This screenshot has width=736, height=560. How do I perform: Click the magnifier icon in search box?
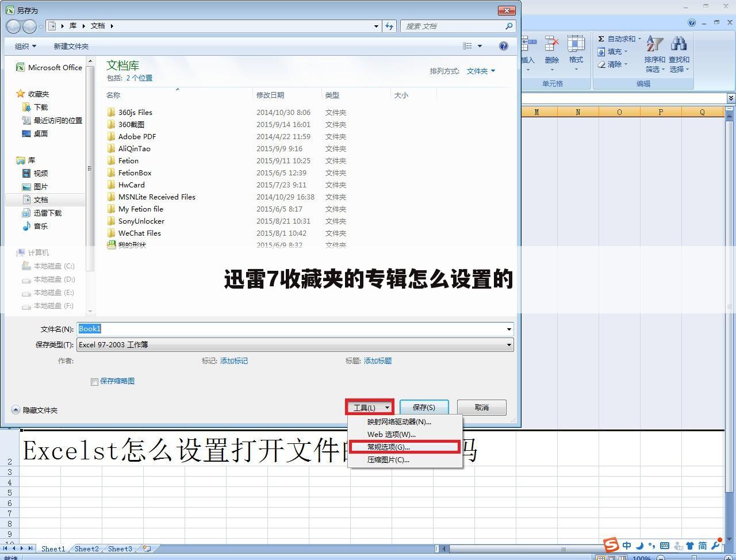[x=509, y=26]
